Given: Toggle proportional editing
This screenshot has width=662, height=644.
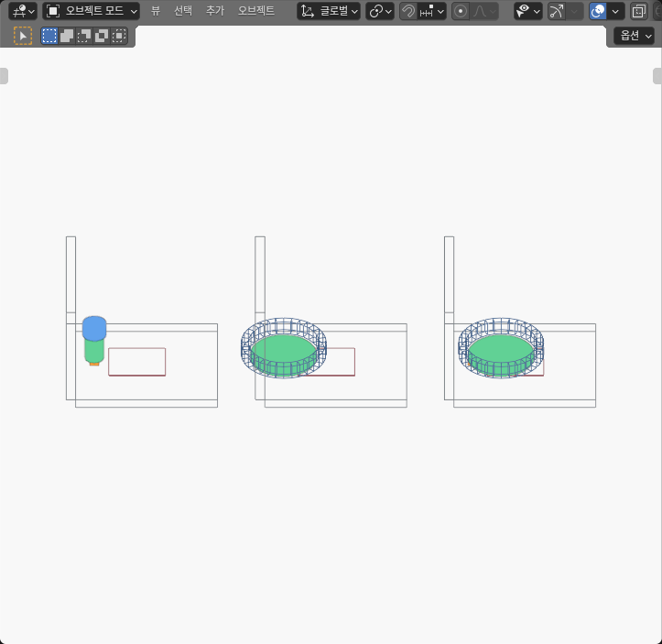Looking at the screenshot, I should [x=461, y=11].
